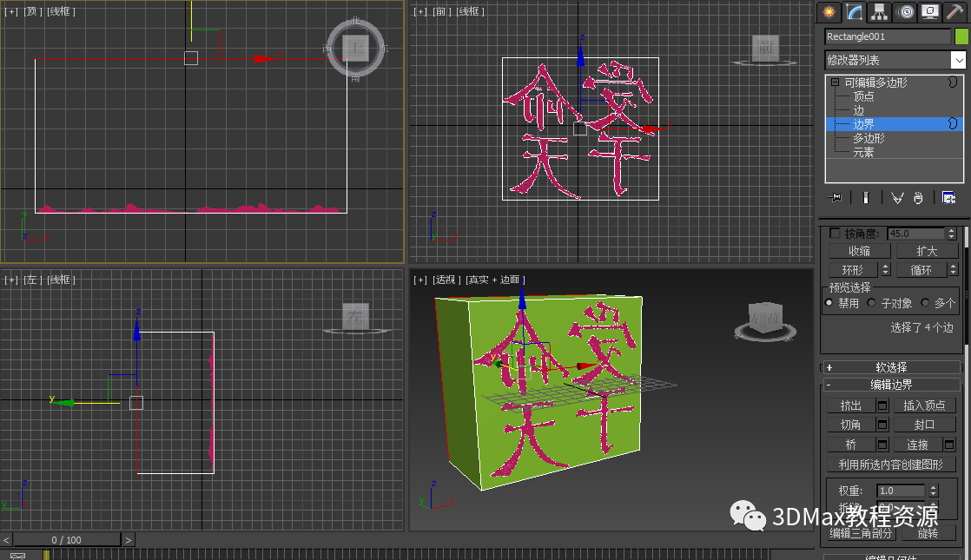971x560 pixels.
Task: Select the 边 sub-object level
Action: click(858, 110)
